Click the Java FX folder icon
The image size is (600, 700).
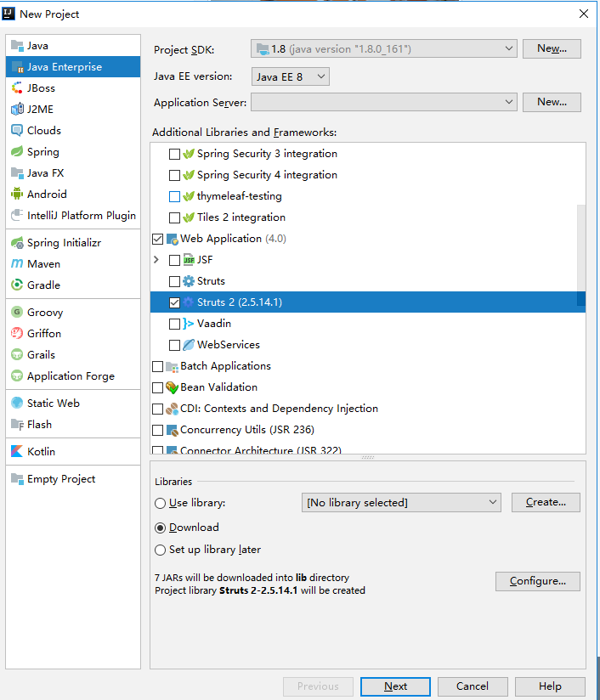pos(17,172)
